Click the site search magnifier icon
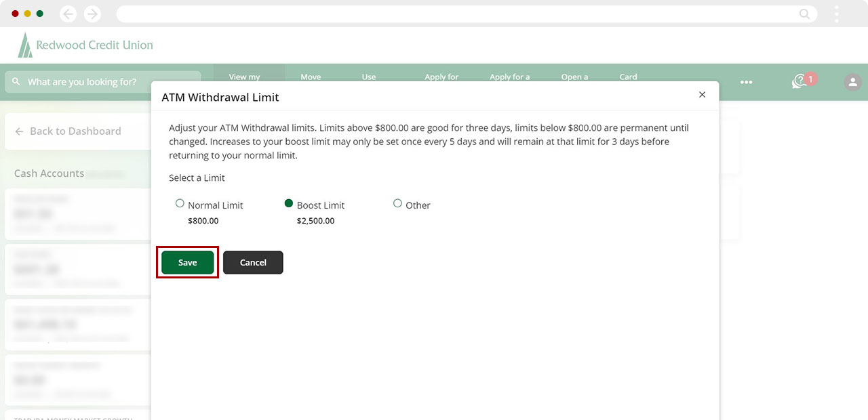 [16, 81]
